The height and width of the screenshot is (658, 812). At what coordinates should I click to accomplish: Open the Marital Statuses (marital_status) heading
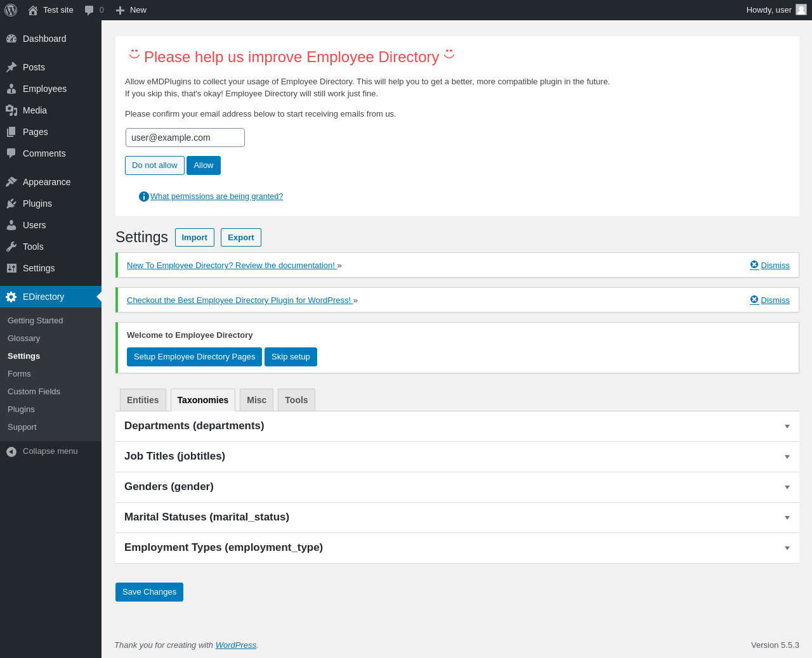[207, 517]
